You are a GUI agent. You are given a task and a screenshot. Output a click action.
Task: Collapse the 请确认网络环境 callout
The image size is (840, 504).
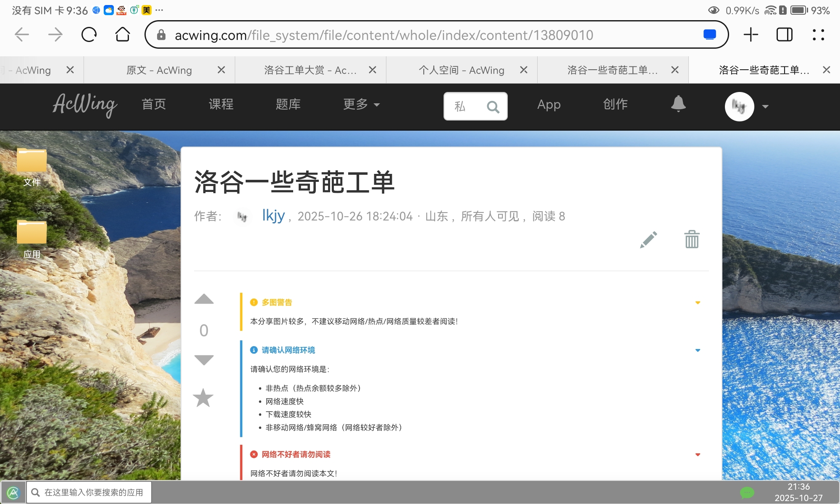698,350
